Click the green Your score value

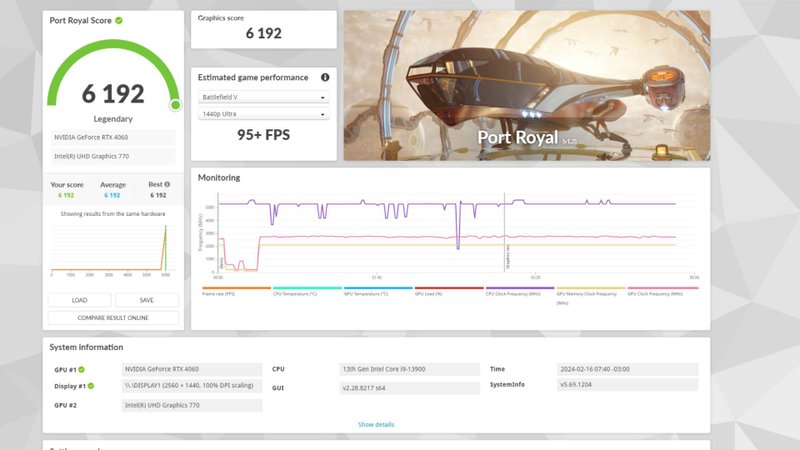pos(66,195)
